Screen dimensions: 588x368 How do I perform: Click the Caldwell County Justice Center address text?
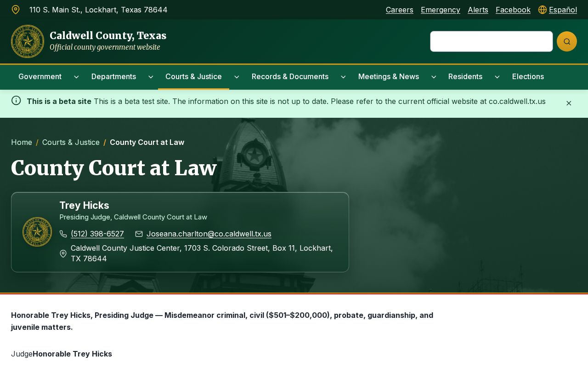[202, 253]
